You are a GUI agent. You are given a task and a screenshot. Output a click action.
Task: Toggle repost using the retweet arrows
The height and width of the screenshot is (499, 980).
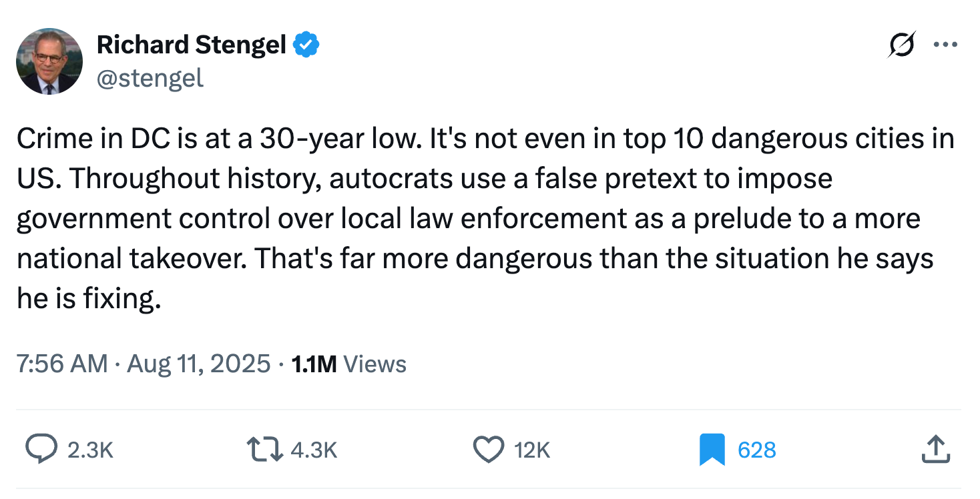tap(266, 450)
